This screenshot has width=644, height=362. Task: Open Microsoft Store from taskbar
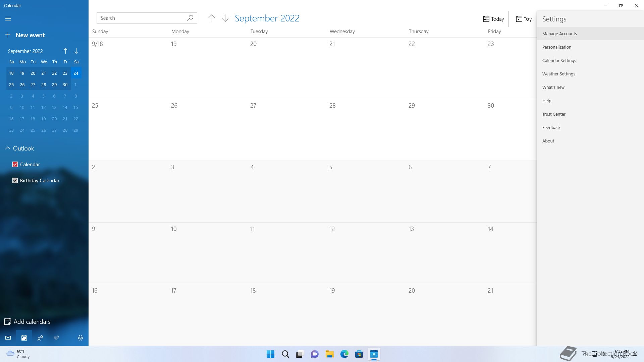click(359, 354)
